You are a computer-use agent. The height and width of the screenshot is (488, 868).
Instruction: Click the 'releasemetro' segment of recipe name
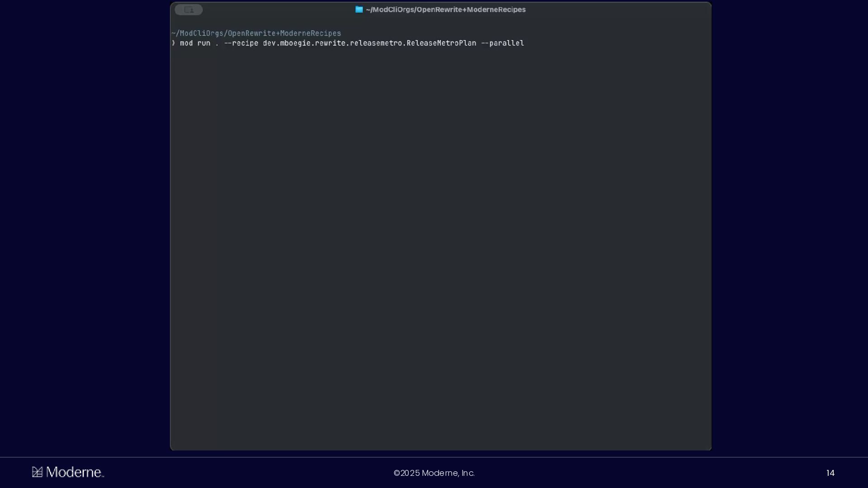click(376, 43)
